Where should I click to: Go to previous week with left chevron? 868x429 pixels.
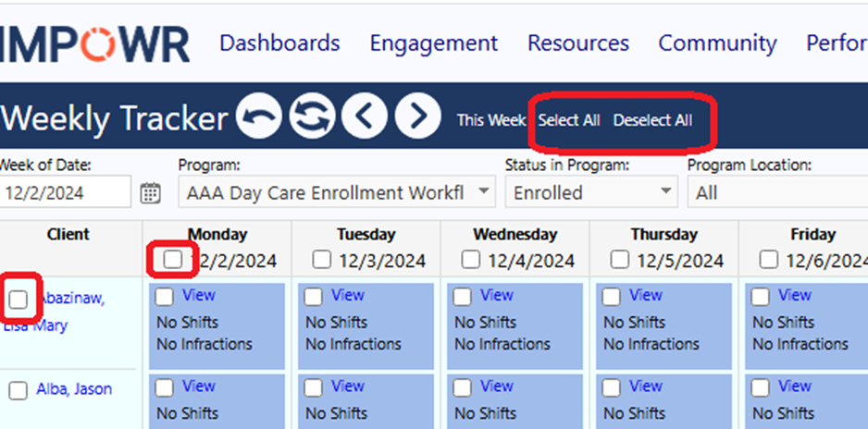[365, 116]
